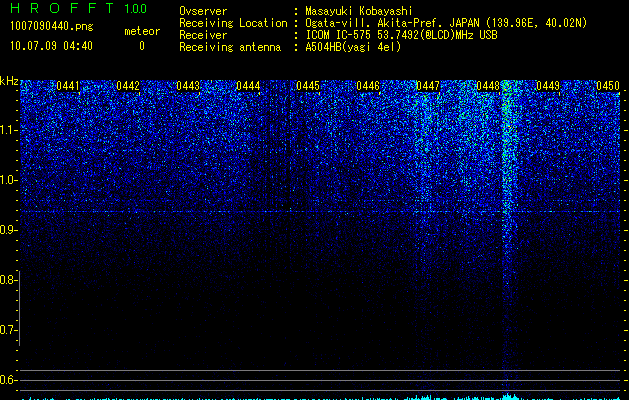Click the HROFFT 1.0.0 title text
629x400 pixels.
[78, 8]
